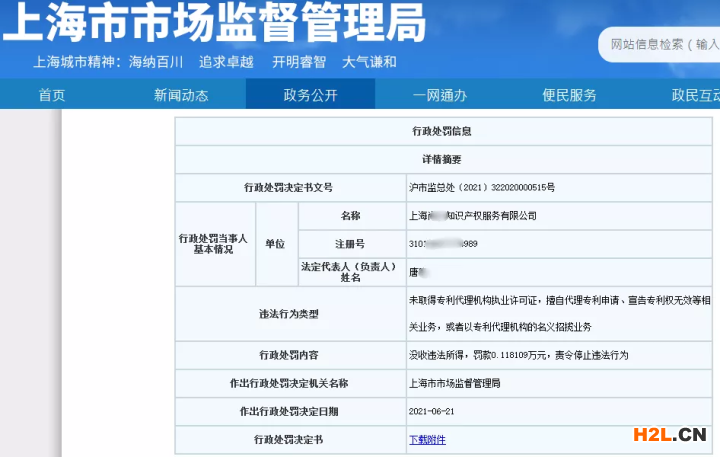Viewport: 720px width, 457px height.
Task: Click the 上海城市精神 slogan text in header
Action: (215, 62)
